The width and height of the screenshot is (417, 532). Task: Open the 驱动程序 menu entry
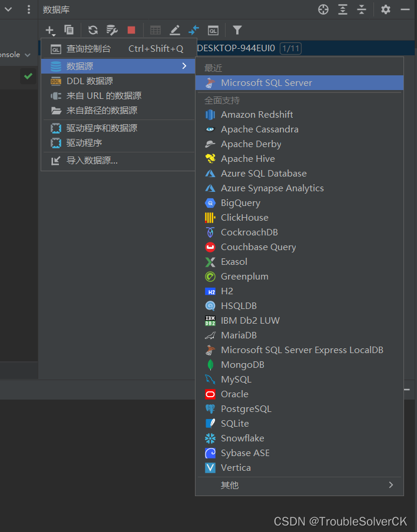[117, 143]
